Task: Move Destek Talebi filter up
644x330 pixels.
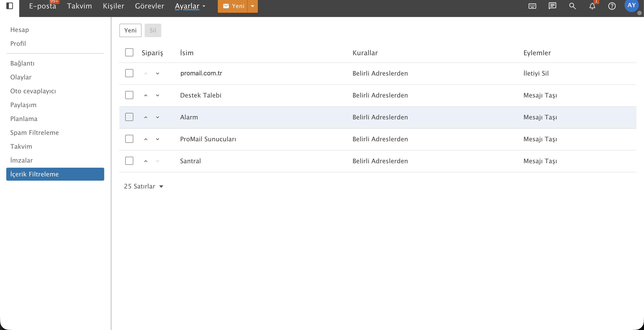Action: pyautogui.click(x=146, y=95)
